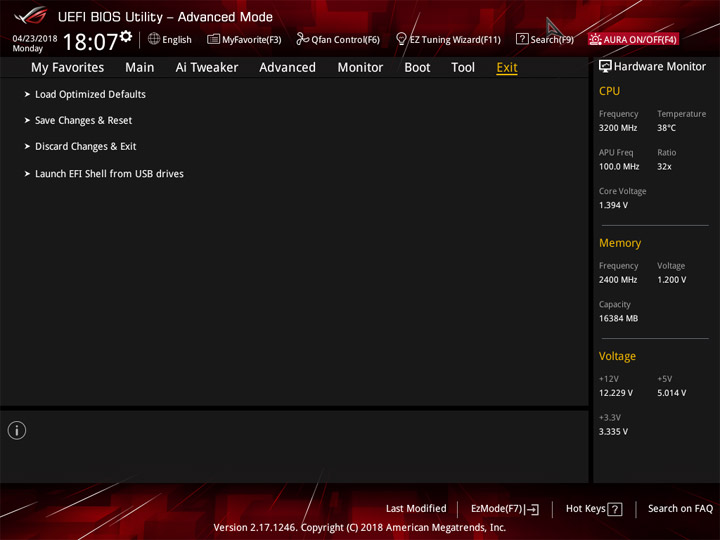Image resolution: width=720 pixels, height=540 pixels.
Task: Go to the Advanced tab
Action: (x=287, y=68)
